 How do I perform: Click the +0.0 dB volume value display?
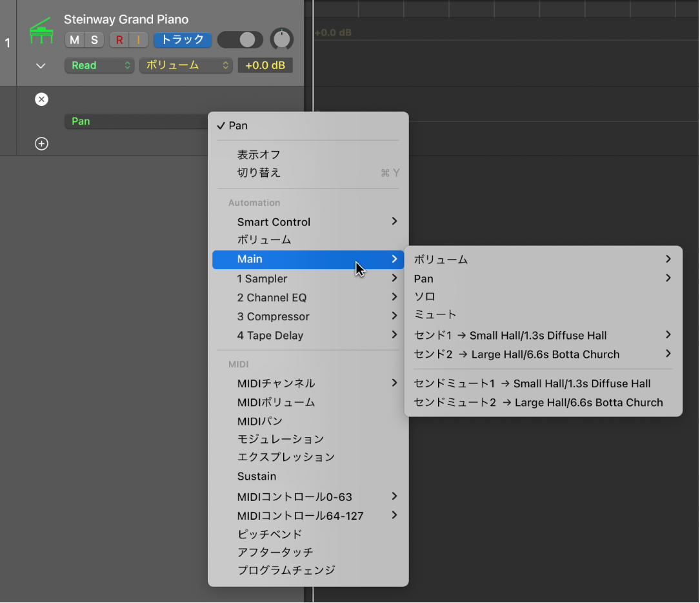(x=265, y=65)
